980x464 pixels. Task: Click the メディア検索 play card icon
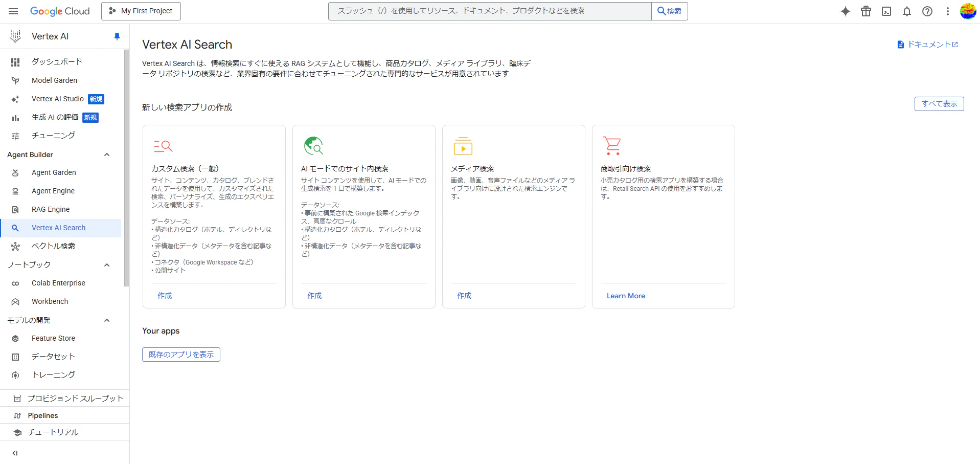(463, 146)
